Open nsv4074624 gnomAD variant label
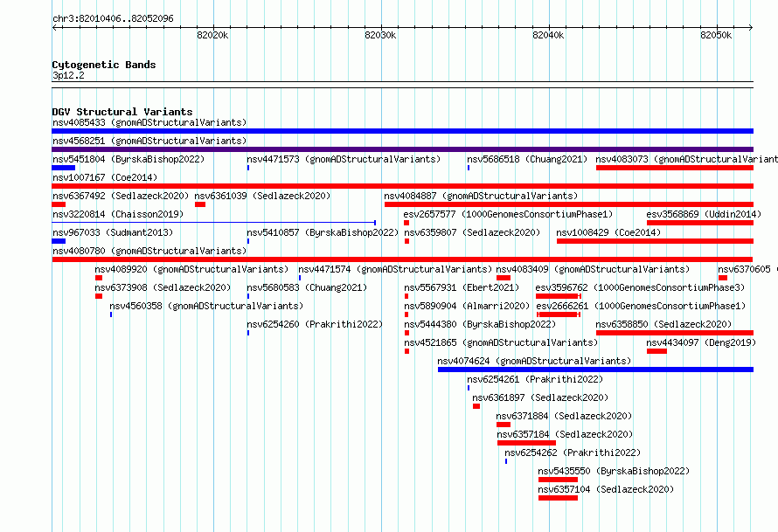 click(x=534, y=361)
